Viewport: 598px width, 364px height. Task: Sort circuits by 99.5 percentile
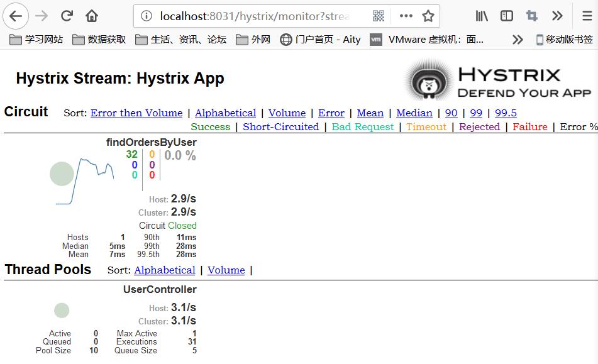(x=506, y=113)
